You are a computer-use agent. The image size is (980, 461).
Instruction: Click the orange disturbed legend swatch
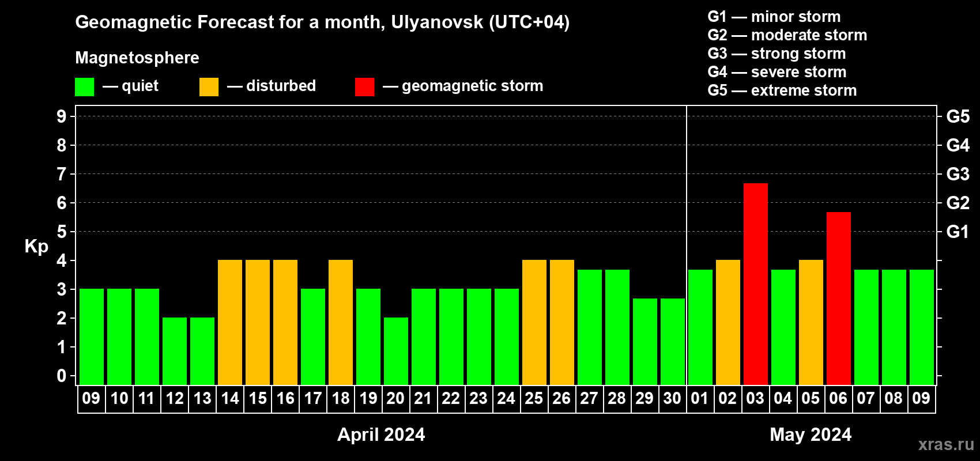point(209,87)
